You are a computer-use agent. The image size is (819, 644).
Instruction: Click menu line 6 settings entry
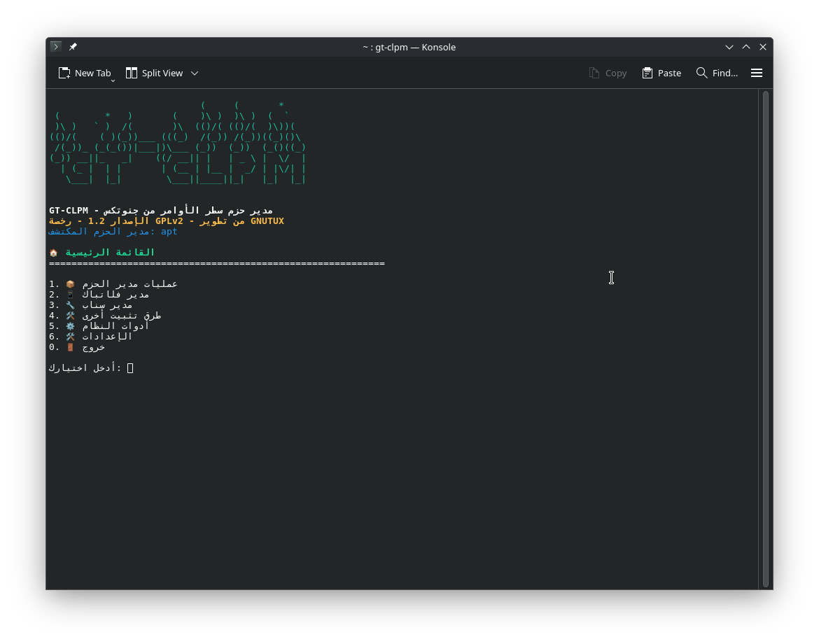click(90, 337)
